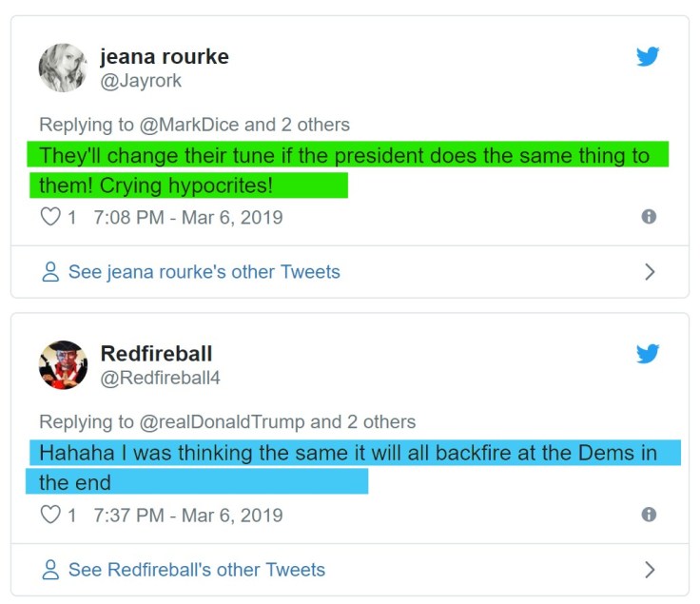
Task: Click the Twitter bird icon on Redfireball's tweet
Action: coord(648,354)
